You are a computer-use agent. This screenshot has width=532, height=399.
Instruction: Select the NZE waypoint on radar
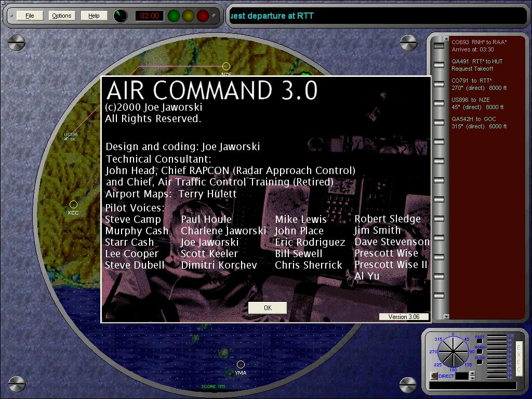(x=226, y=66)
